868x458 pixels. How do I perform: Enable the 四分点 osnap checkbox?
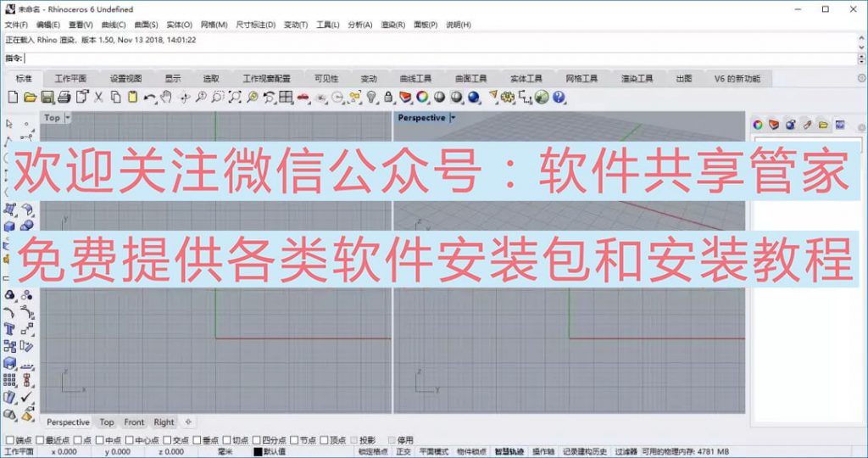256,440
